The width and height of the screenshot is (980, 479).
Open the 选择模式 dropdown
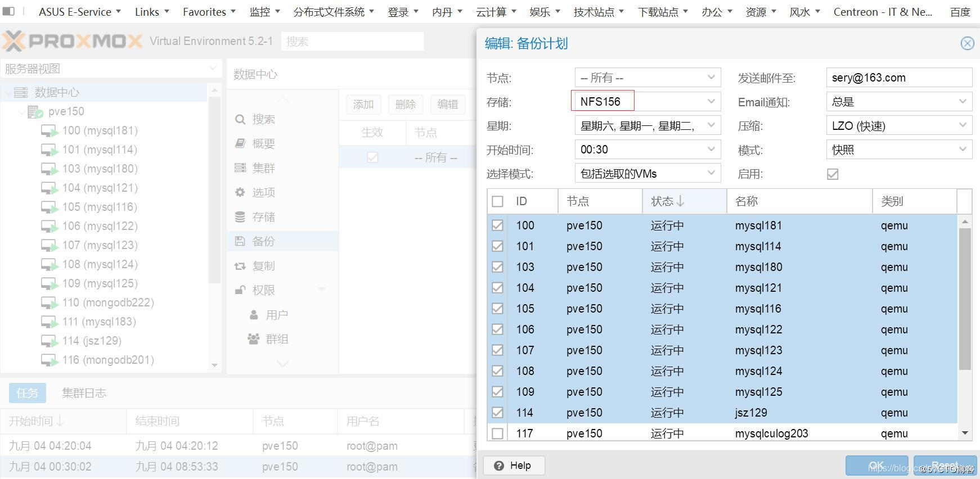711,174
